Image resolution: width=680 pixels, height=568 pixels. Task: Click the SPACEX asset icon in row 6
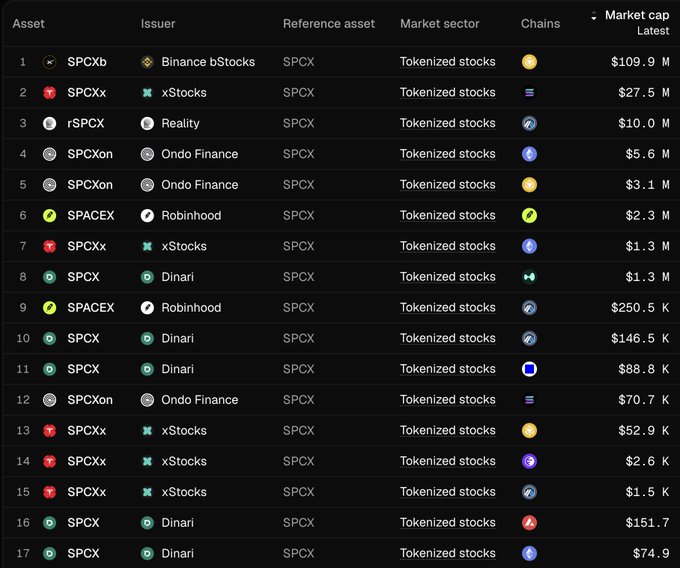(x=49, y=215)
